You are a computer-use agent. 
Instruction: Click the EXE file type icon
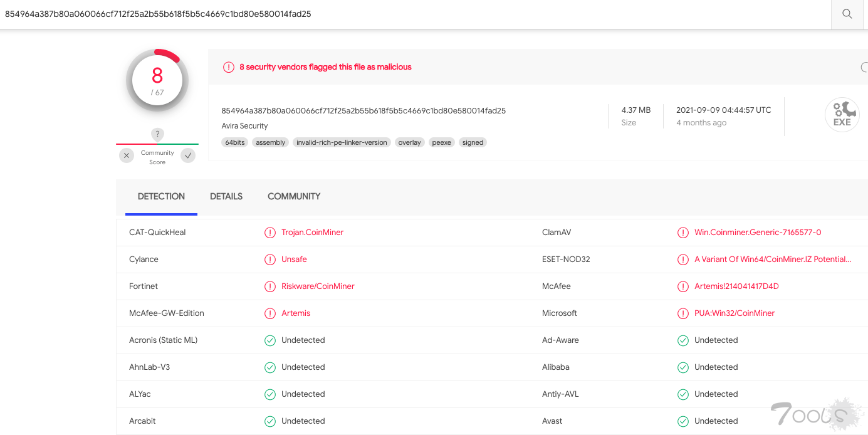pos(842,115)
